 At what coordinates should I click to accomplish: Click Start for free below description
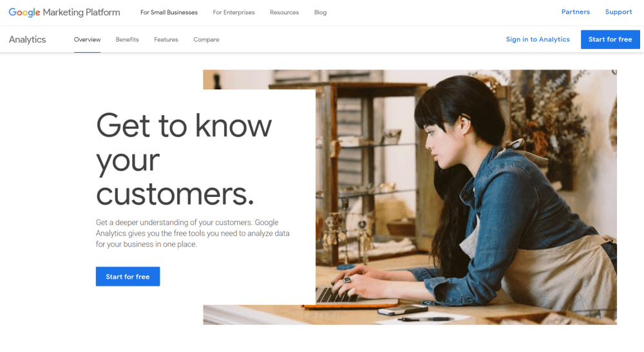128,277
